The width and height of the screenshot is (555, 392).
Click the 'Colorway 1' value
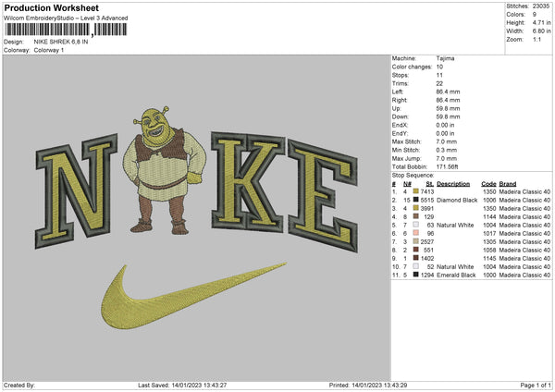(x=49, y=50)
